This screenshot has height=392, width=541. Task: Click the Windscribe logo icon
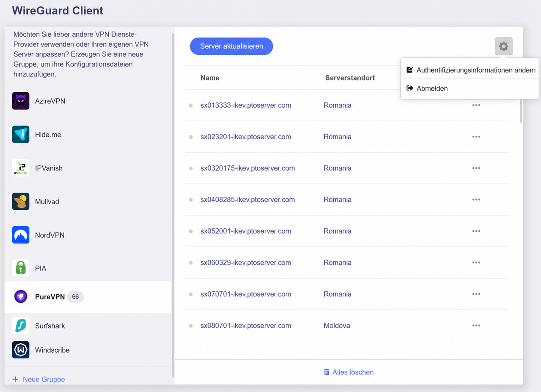pyautogui.click(x=21, y=350)
